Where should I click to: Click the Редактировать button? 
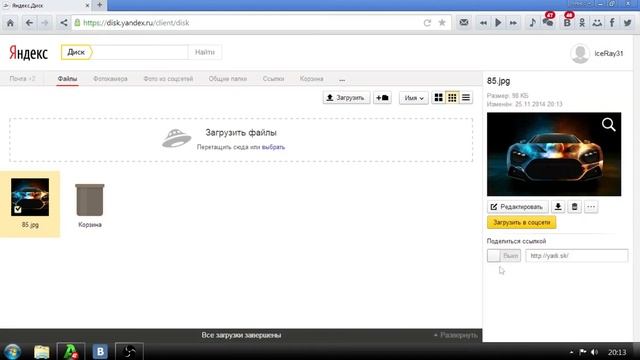pos(517,207)
